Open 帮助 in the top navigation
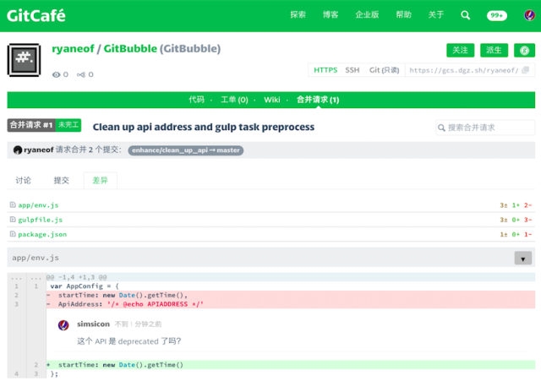The image size is (541, 392). point(404,15)
